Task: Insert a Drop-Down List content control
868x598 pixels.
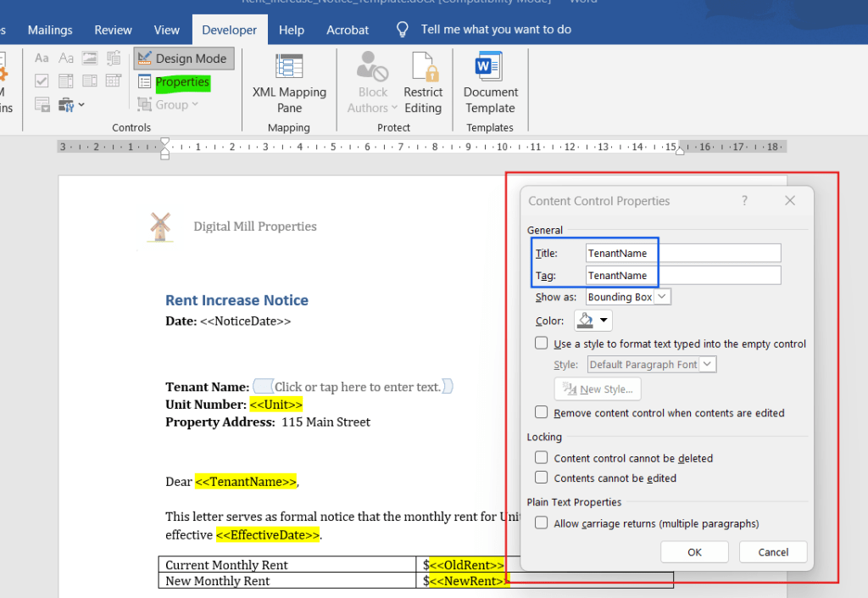Action: (90, 81)
